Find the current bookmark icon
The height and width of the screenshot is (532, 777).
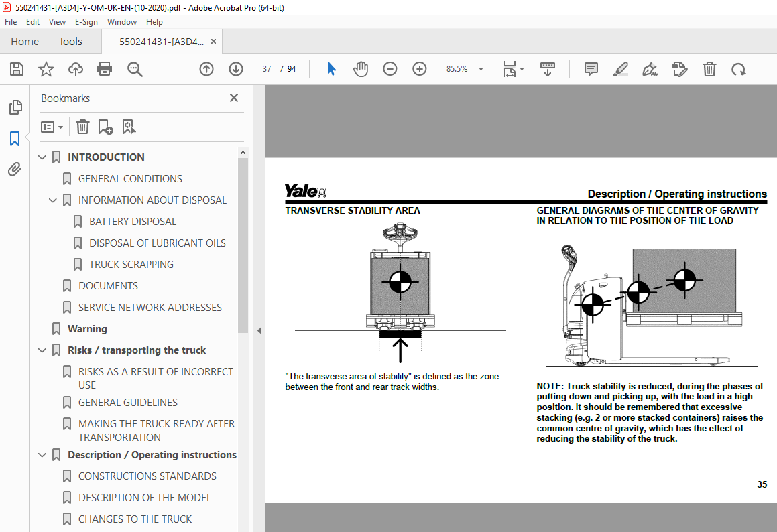(x=129, y=127)
